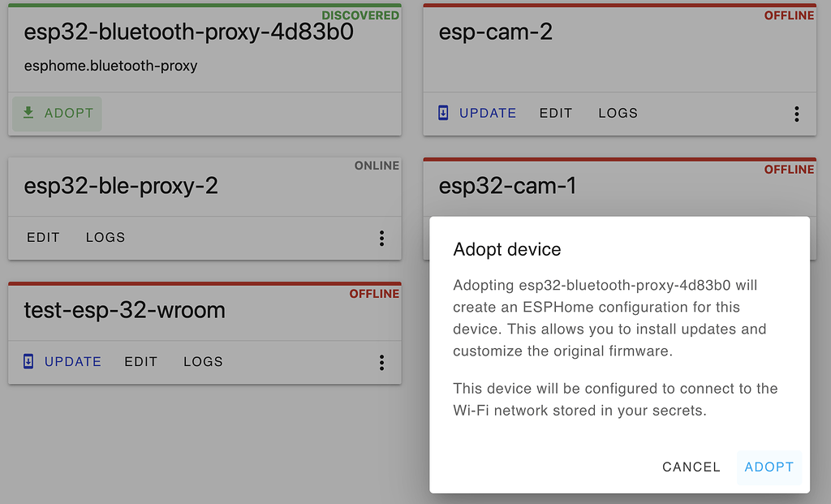Click ADOPT in the Adopt device dialog
831x504 pixels.
coord(769,467)
